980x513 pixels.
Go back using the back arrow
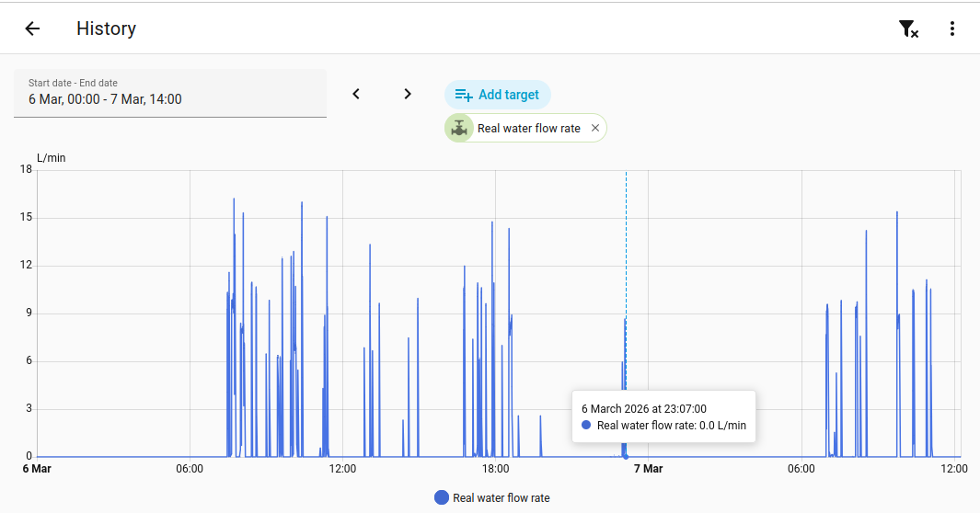(x=32, y=28)
